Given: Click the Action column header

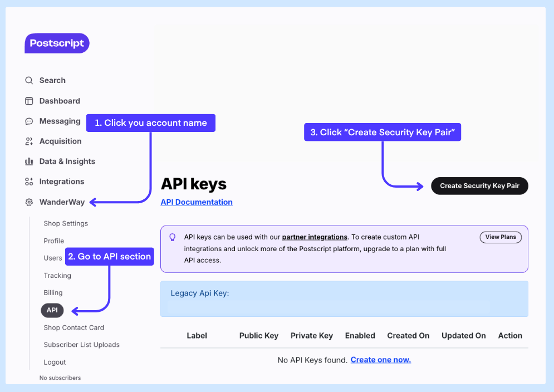Looking at the screenshot, I should [x=510, y=336].
